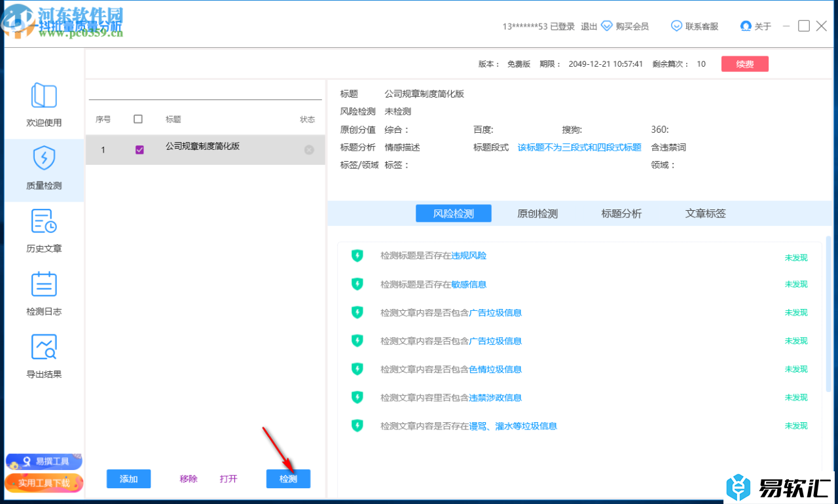Screen dimensions: 838x504
Task: Switch to the 原创检测 tab
Action: pos(537,213)
